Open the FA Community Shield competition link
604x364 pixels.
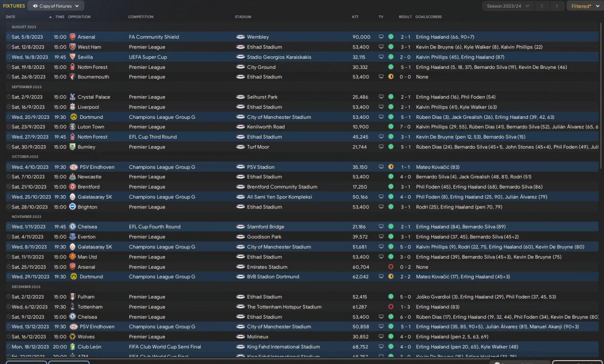point(154,37)
